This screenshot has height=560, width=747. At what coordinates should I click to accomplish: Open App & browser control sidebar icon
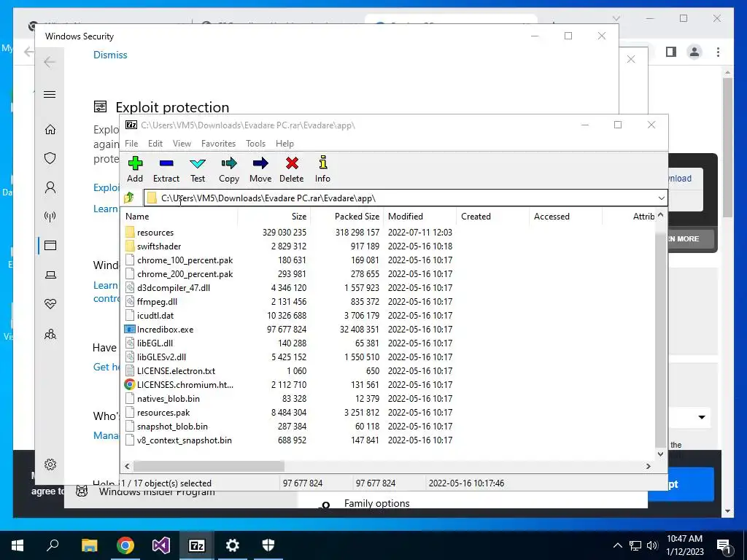tap(50, 245)
